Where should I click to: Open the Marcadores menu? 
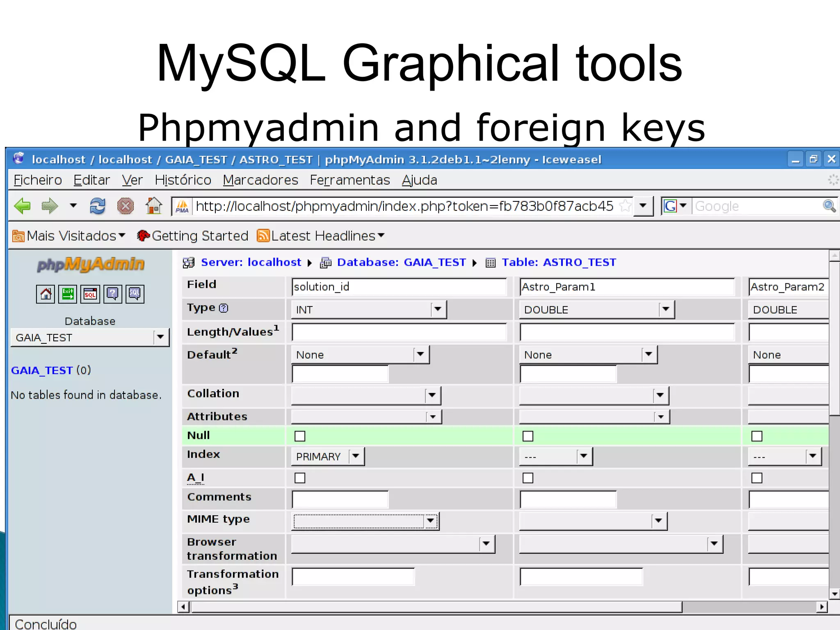pos(260,180)
